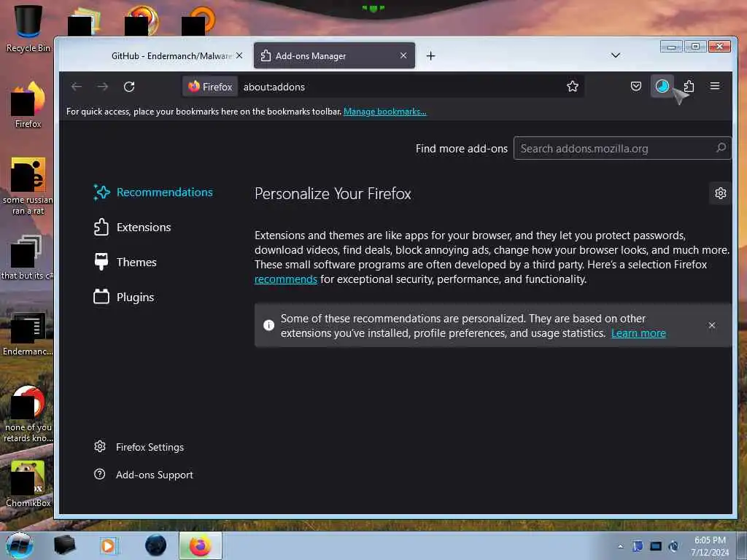Image resolution: width=747 pixels, height=560 pixels.
Task: Click the info icon in the notice
Action: pos(268,325)
